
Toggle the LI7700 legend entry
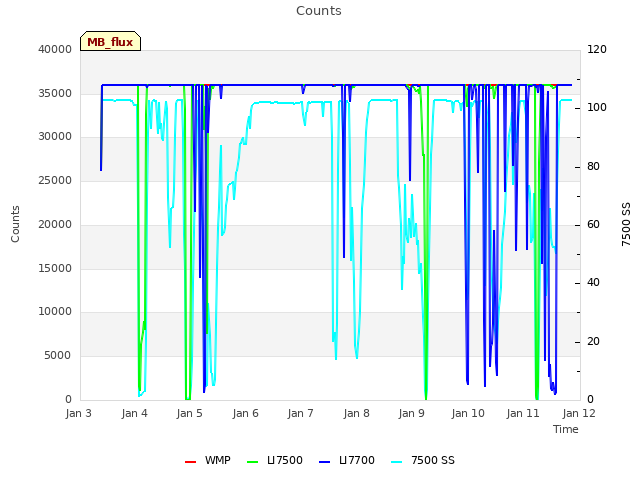point(347,460)
